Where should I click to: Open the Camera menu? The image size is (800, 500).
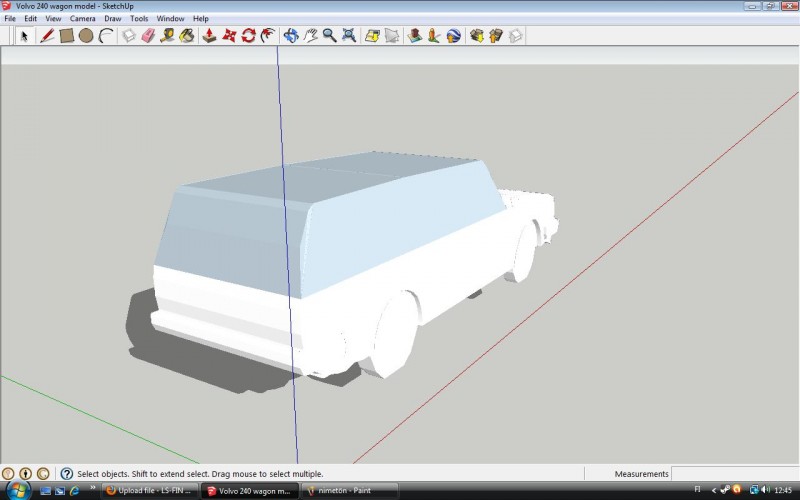click(83, 18)
